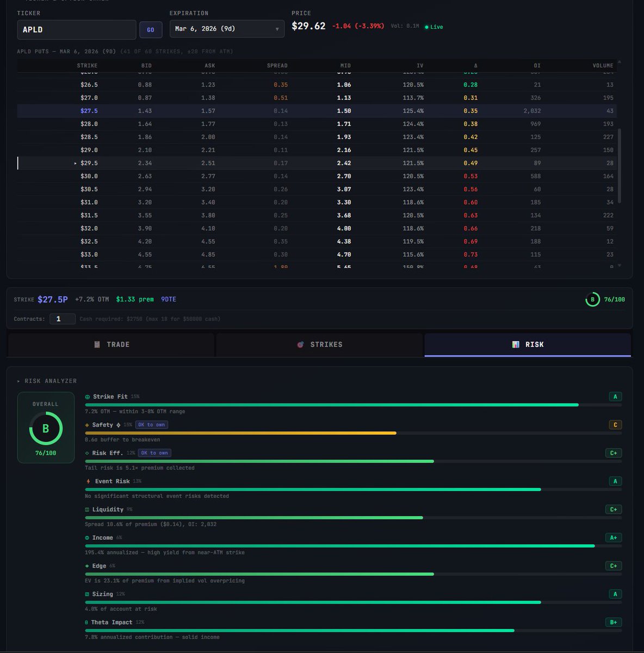644x653 pixels.
Task: Open the STRIKES tab
Action: tap(319, 344)
